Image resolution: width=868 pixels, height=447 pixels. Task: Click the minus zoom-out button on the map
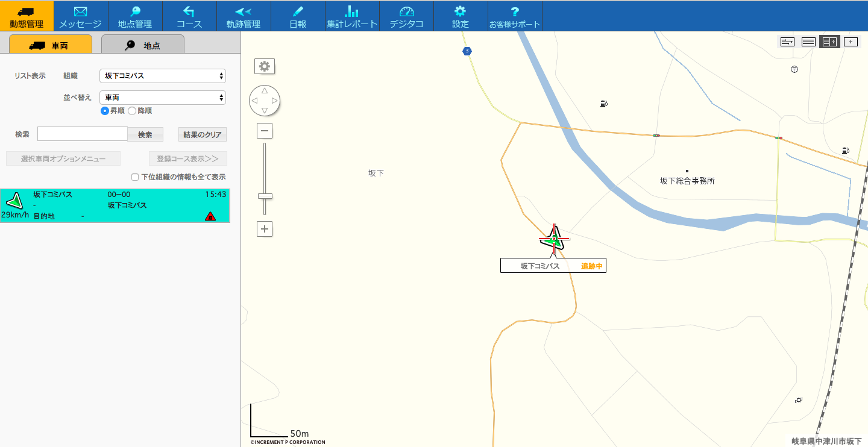tap(265, 131)
